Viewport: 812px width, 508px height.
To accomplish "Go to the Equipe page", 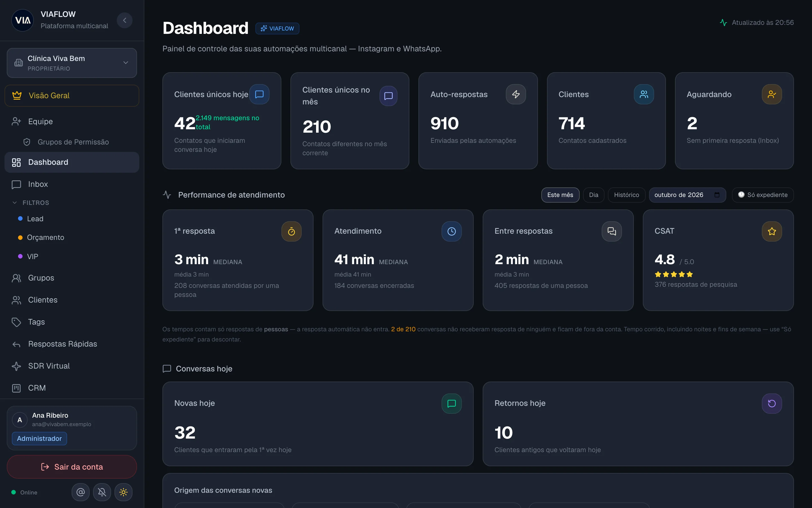I will [72, 122].
